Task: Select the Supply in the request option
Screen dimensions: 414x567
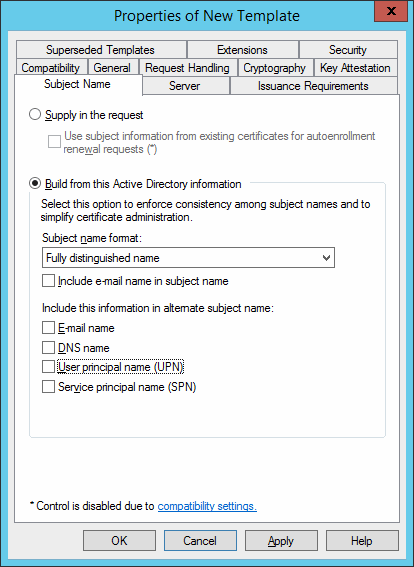Action: pos(35,115)
